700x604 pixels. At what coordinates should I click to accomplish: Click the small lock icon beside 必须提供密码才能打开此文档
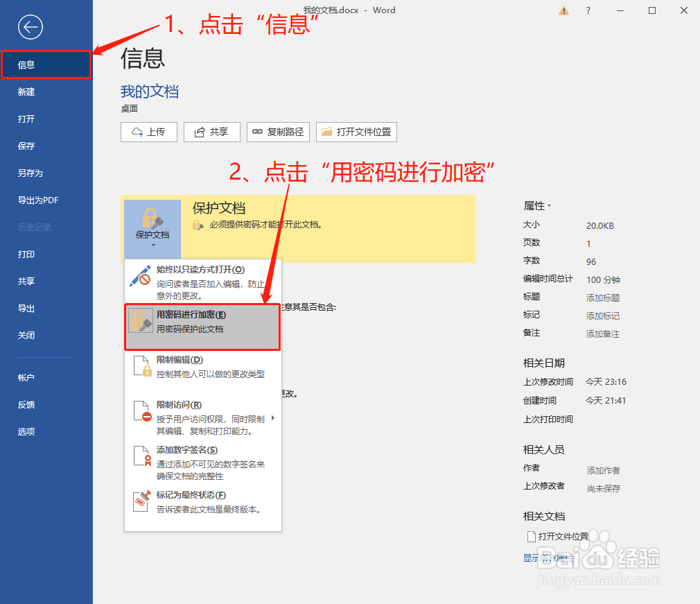pyautogui.click(x=198, y=225)
